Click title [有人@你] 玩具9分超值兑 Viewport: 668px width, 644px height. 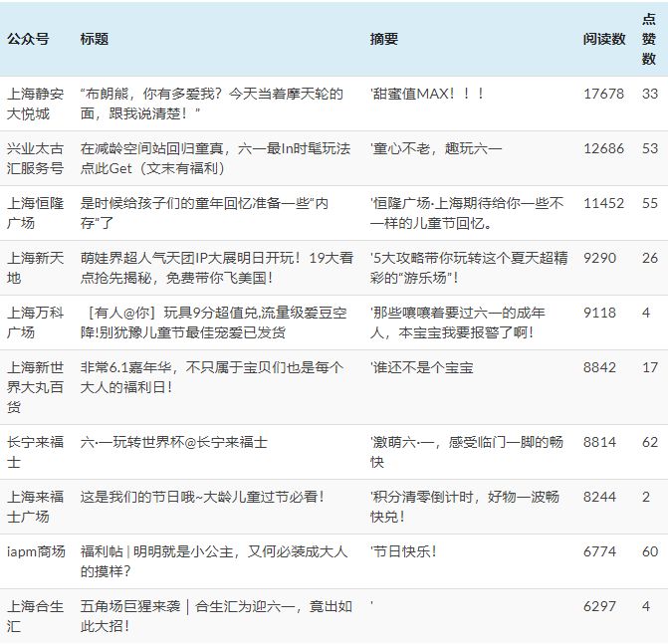coord(213,322)
